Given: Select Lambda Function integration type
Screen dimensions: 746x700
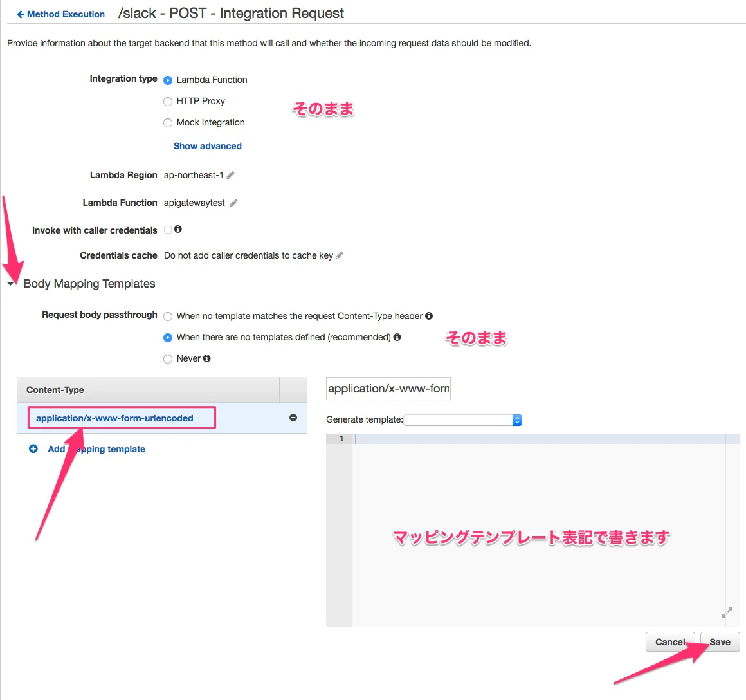Looking at the screenshot, I should pyautogui.click(x=167, y=80).
